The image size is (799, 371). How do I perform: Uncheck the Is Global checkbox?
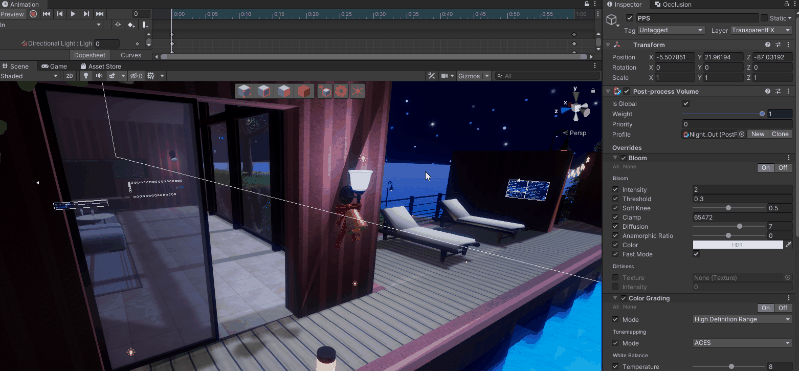[x=686, y=103]
